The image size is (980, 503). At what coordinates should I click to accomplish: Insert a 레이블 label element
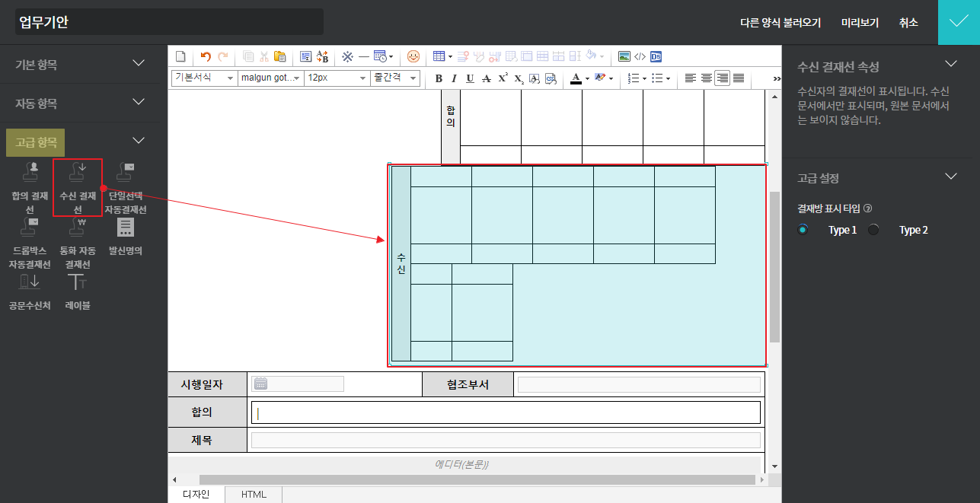point(78,282)
